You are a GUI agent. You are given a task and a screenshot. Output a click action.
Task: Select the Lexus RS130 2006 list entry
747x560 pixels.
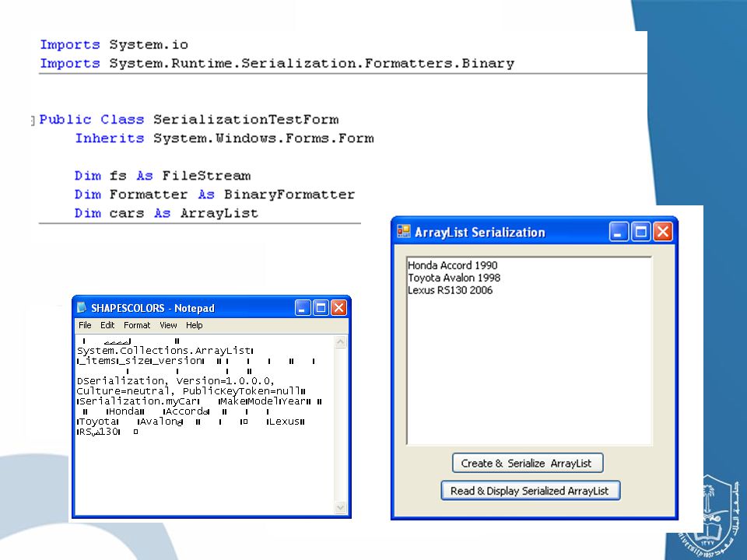pyautogui.click(x=451, y=290)
